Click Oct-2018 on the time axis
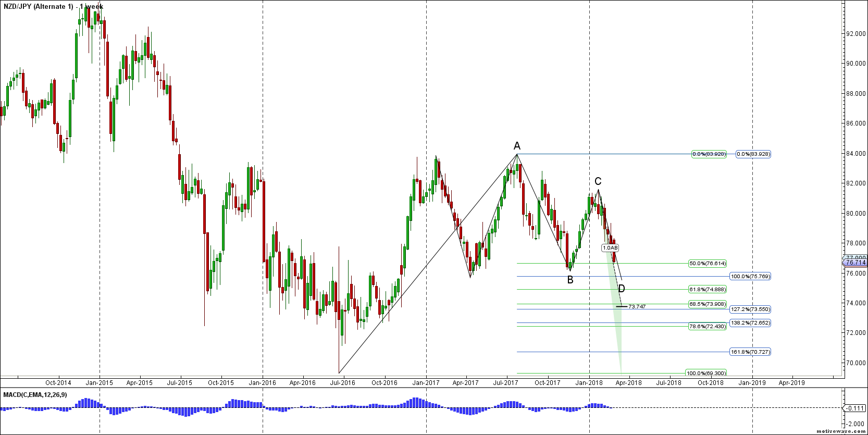 tap(710, 383)
